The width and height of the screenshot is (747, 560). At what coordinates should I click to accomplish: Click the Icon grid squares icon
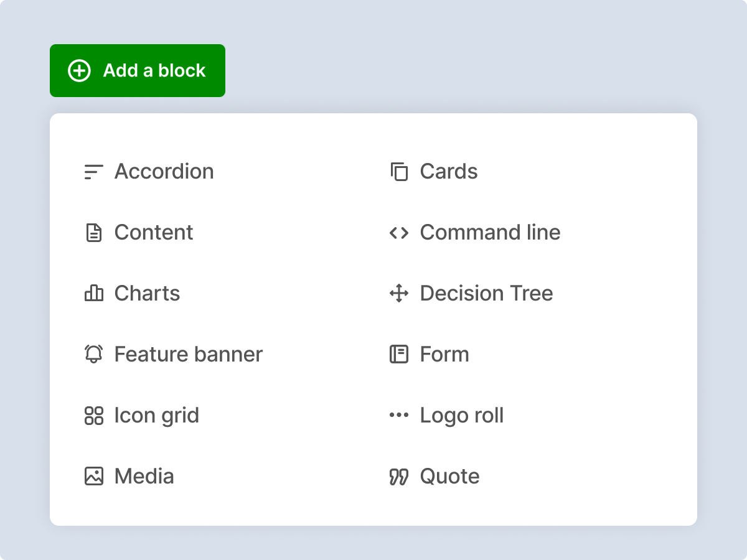pos(93,415)
